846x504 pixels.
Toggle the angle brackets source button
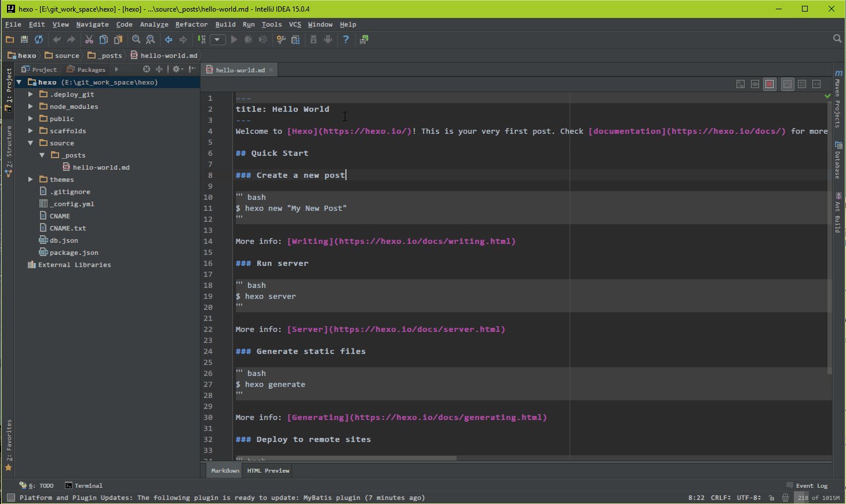click(x=816, y=84)
